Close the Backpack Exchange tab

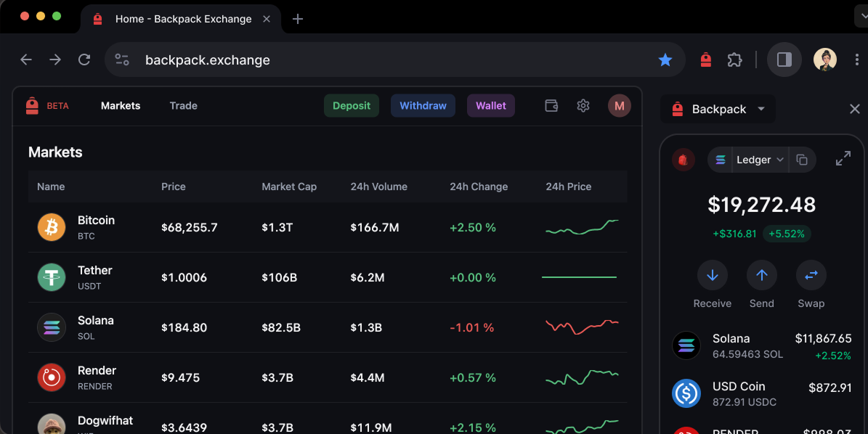click(x=267, y=19)
